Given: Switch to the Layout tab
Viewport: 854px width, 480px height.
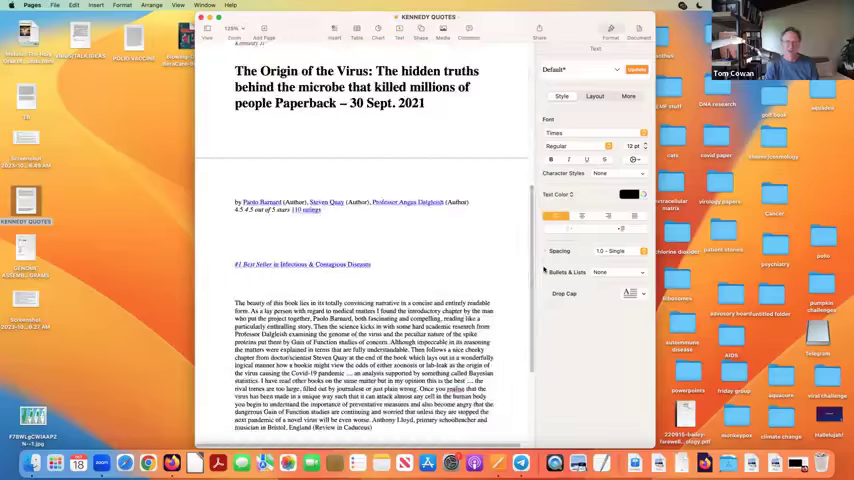Looking at the screenshot, I should tap(595, 96).
